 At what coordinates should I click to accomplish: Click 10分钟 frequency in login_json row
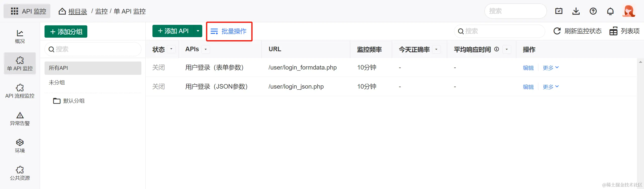367,87
